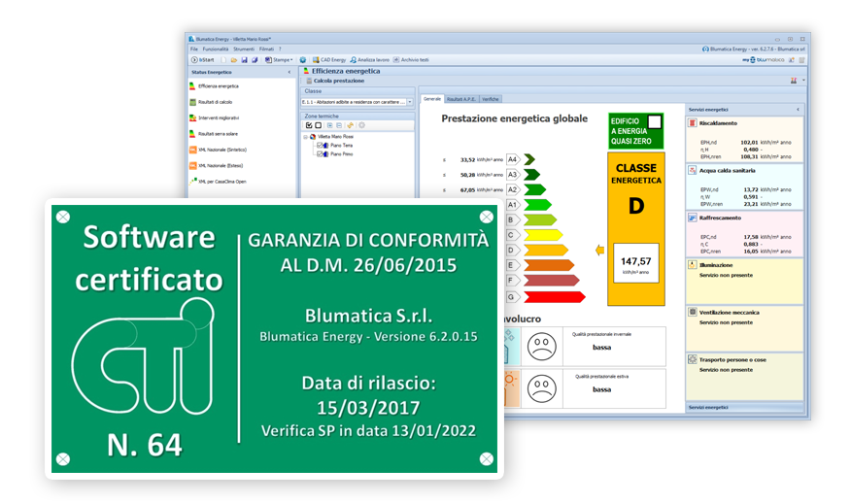Screen dimensions: 851x504
Task: Uncheck all thermal zones icon
Action: tap(319, 125)
